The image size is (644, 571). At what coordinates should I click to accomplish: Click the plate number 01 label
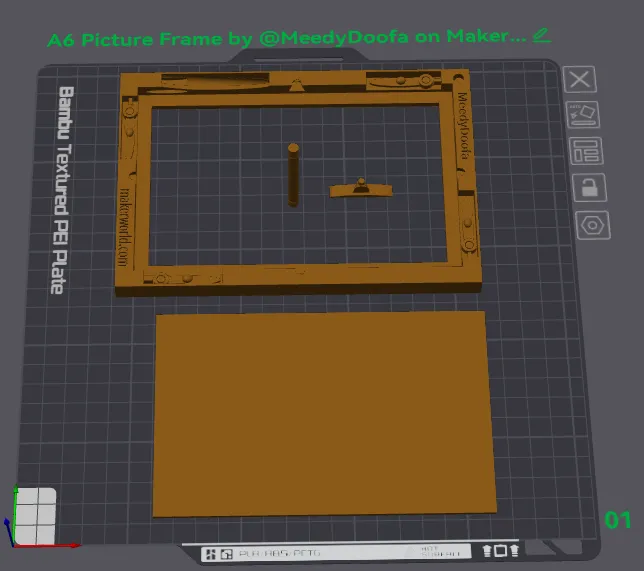[617, 520]
